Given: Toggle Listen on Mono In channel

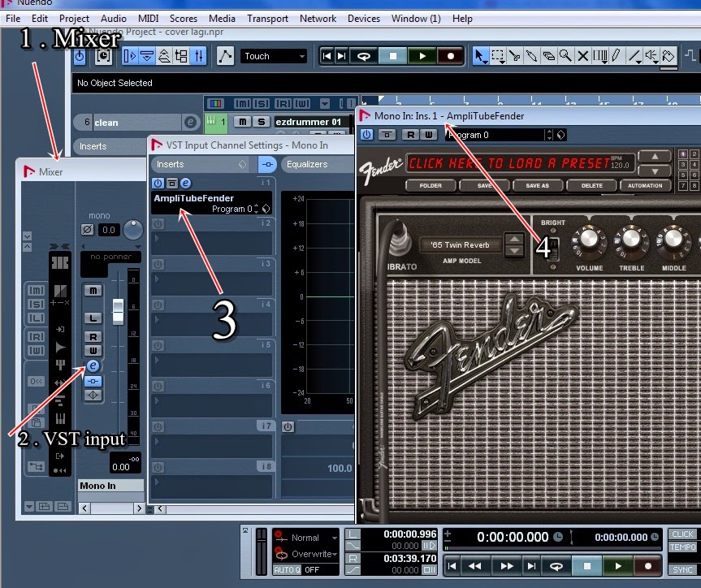Looking at the screenshot, I should tap(93, 318).
